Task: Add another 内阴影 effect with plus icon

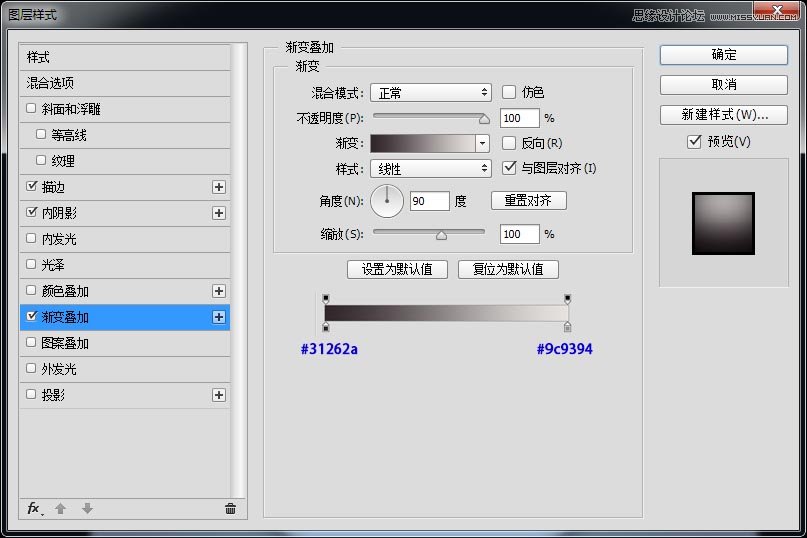Action: coord(219,213)
